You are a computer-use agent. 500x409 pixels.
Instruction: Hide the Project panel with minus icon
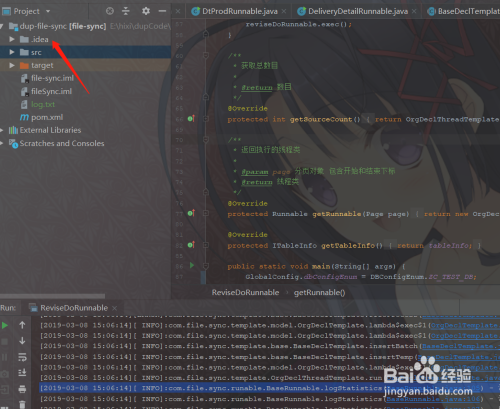162,11
